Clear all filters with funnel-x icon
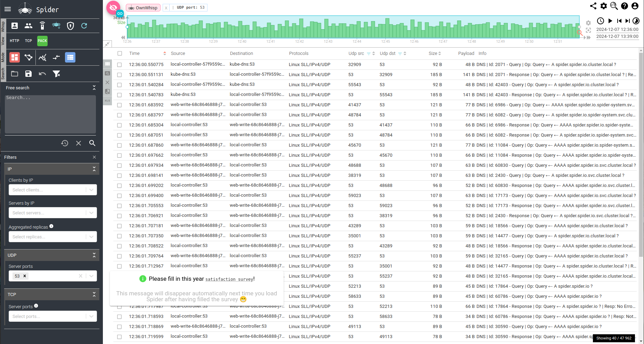 tap(56, 74)
